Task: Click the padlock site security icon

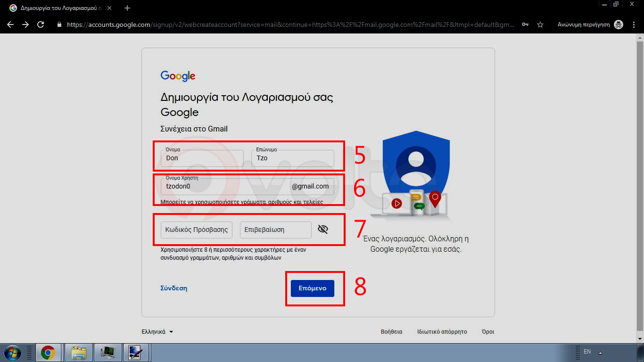Action: point(59,25)
